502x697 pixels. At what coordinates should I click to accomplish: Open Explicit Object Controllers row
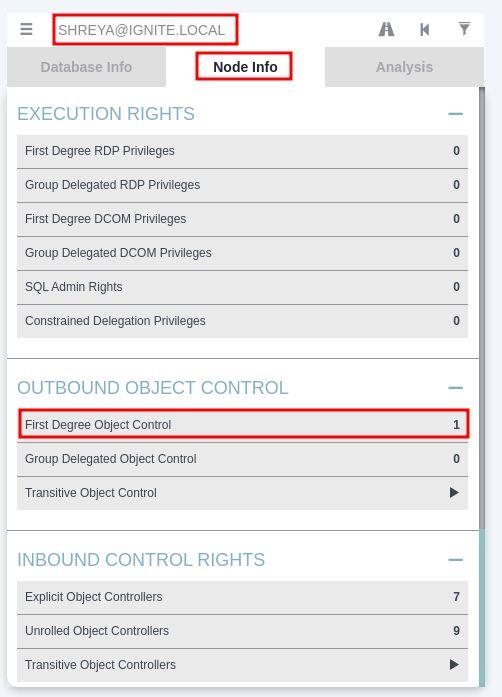242,597
